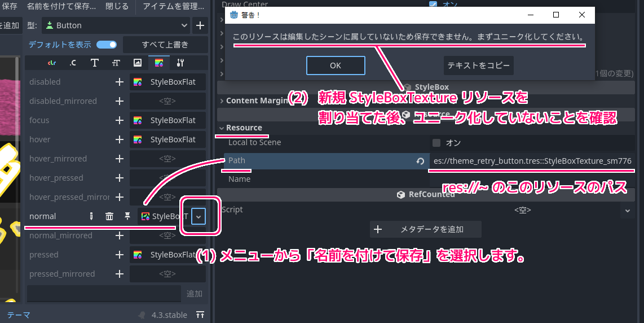This screenshot has width=644, height=323.
Task: Reset the Path property
Action: tap(420, 161)
